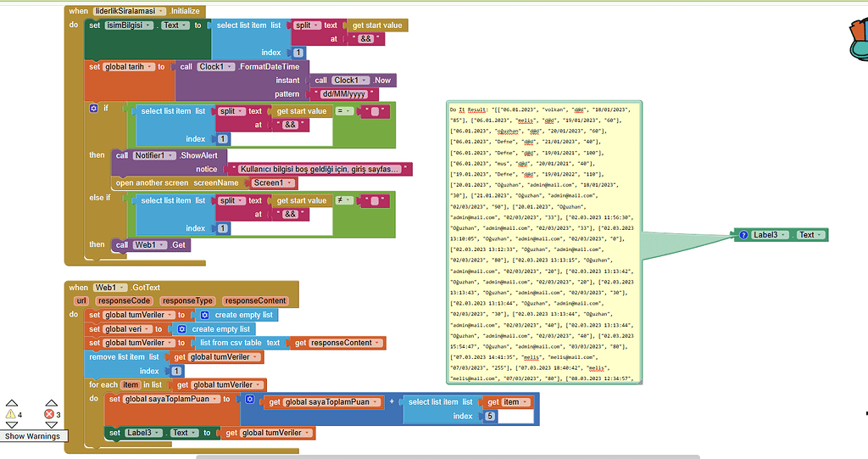Open the gear mutator on the if block
The width and height of the screenshot is (868, 459).
[94, 109]
